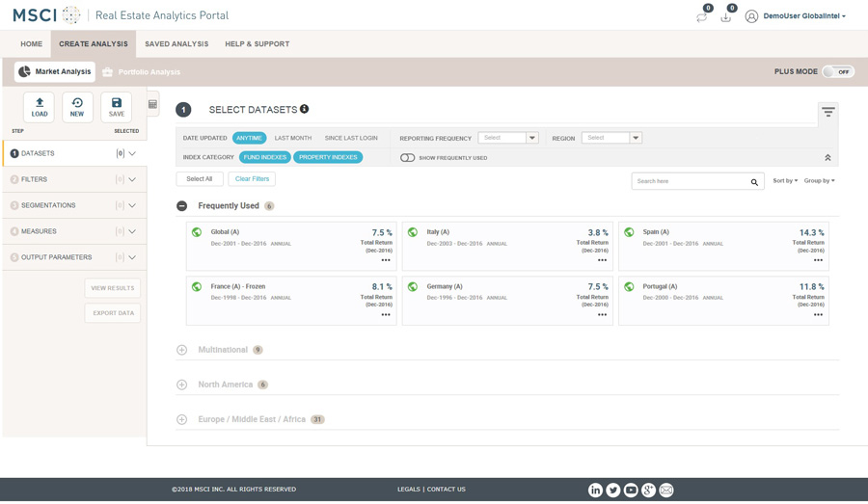The width and height of the screenshot is (868, 504).
Task: Click the Search here input field
Action: 689,181
